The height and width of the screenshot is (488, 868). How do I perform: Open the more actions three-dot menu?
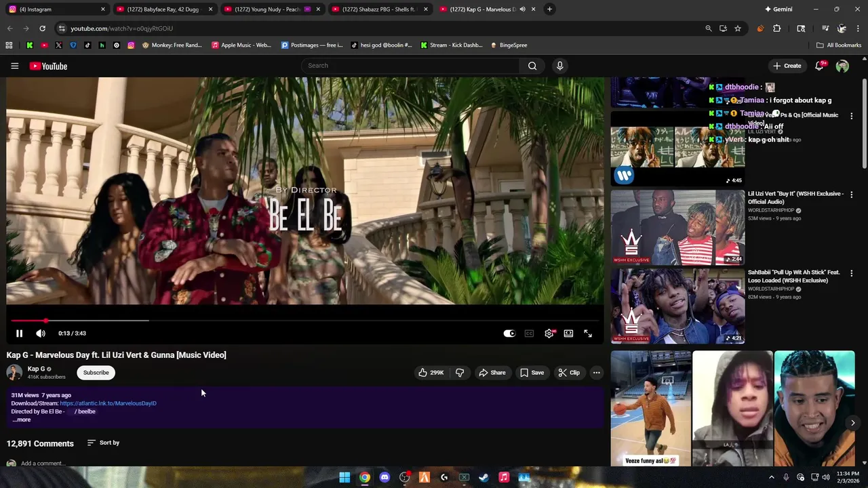click(x=596, y=373)
